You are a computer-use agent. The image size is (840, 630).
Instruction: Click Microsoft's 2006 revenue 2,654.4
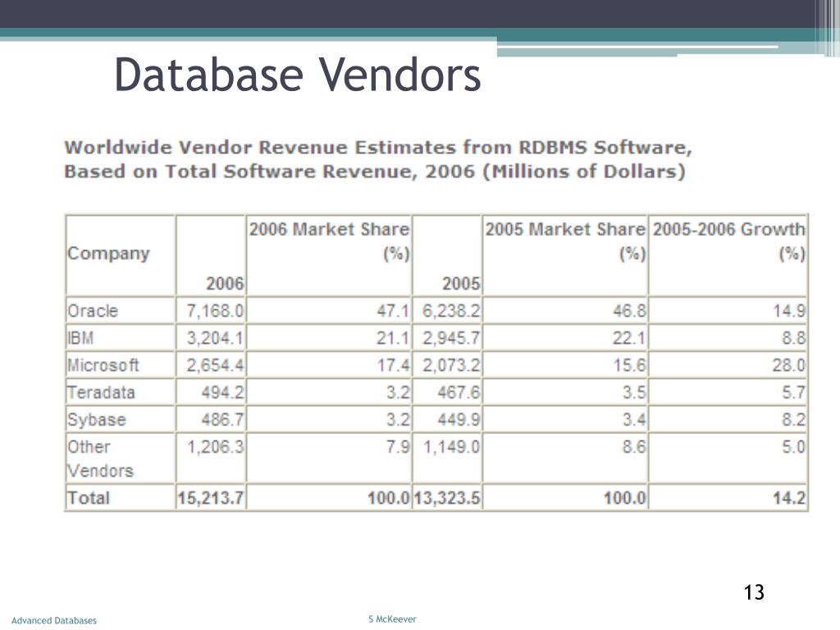pyautogui.click(x=215, y=365)
